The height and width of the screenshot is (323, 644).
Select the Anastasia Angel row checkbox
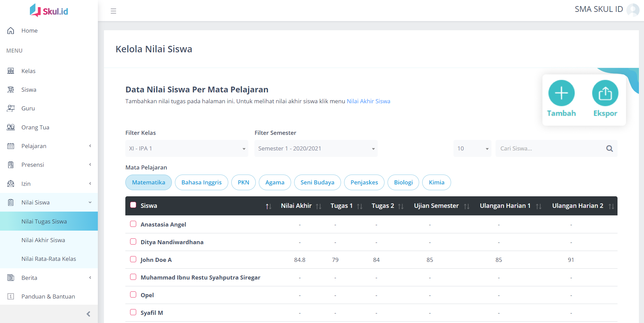[x=133, y=224]
